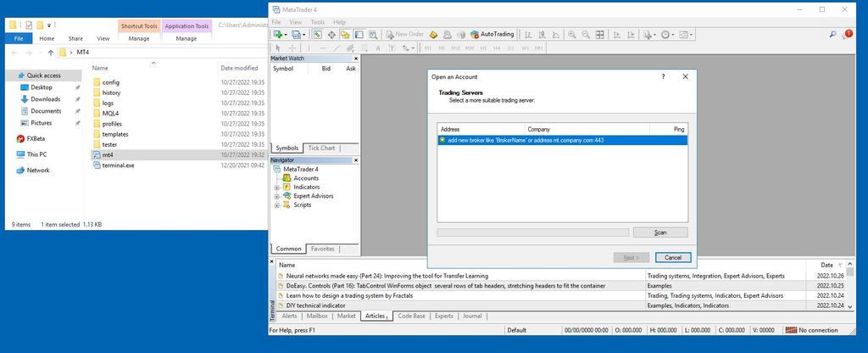Open the Profiles dropdown arrow
The image size is (868, 353).
point(303,34)
